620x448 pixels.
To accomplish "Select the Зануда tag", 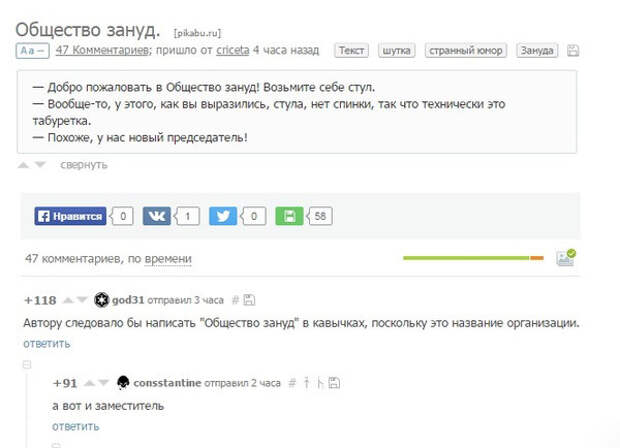I will (537, 51).
